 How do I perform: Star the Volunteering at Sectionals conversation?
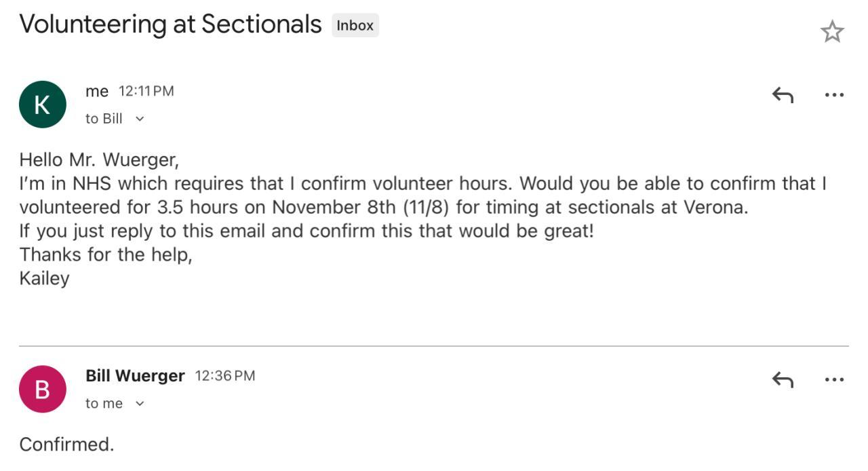click(832, 32)
